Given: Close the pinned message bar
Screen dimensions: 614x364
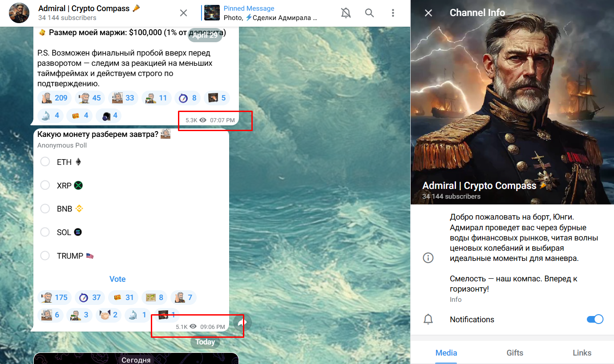Looking at the screenshot, I should point(183,13).
